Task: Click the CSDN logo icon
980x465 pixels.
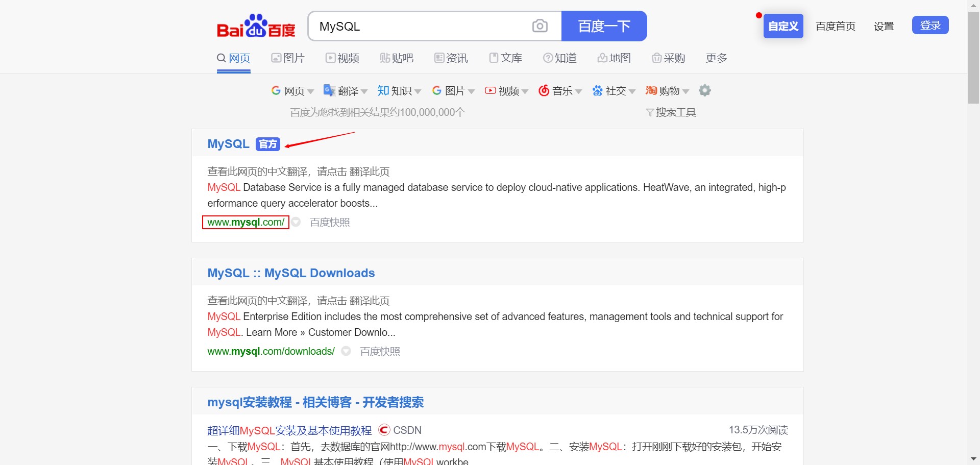Action: coord(384,430)
